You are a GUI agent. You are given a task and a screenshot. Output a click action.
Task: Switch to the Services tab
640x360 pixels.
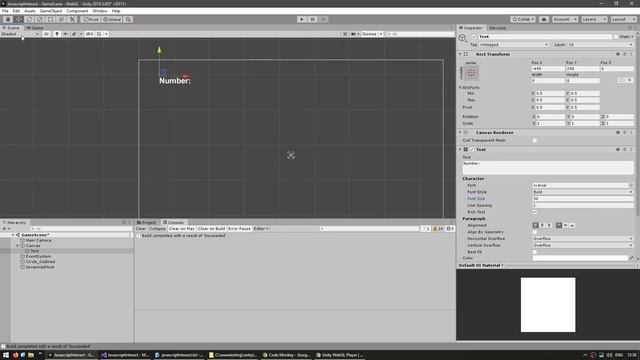[497, 28]
